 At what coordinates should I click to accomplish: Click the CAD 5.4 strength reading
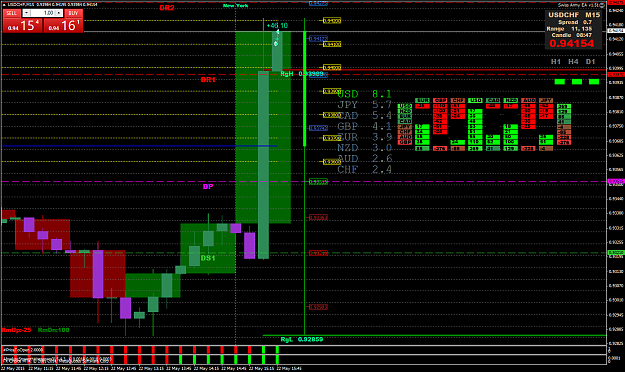(364, 116)
